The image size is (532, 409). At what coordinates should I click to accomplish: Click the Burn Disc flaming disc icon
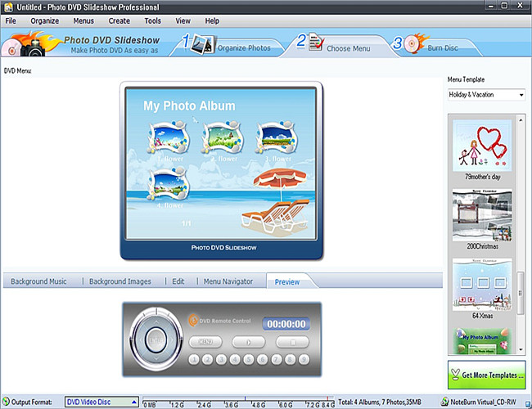click(x=415, y=43)
